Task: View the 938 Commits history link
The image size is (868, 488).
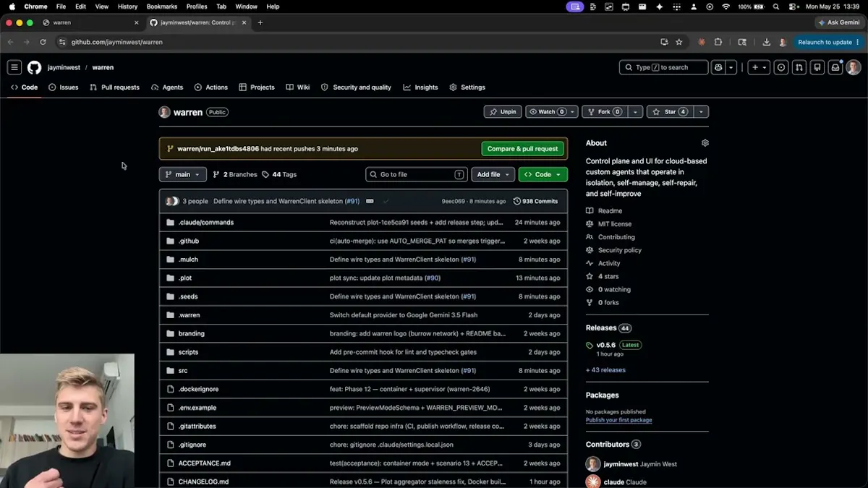Action: (x=535, y=201)
